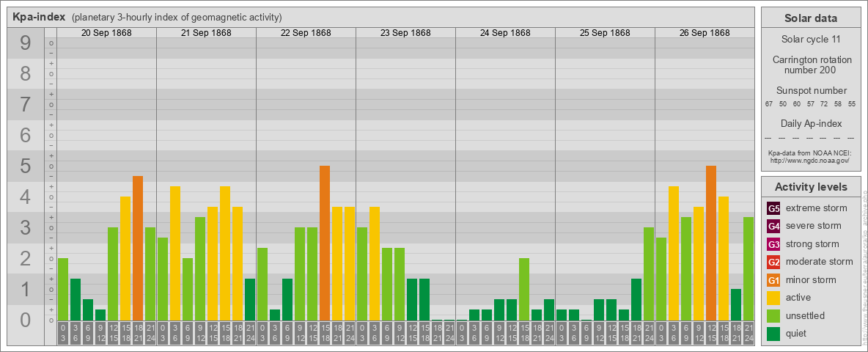Click the light green bar for 25 Sep 21-24h

coord(649,274)
